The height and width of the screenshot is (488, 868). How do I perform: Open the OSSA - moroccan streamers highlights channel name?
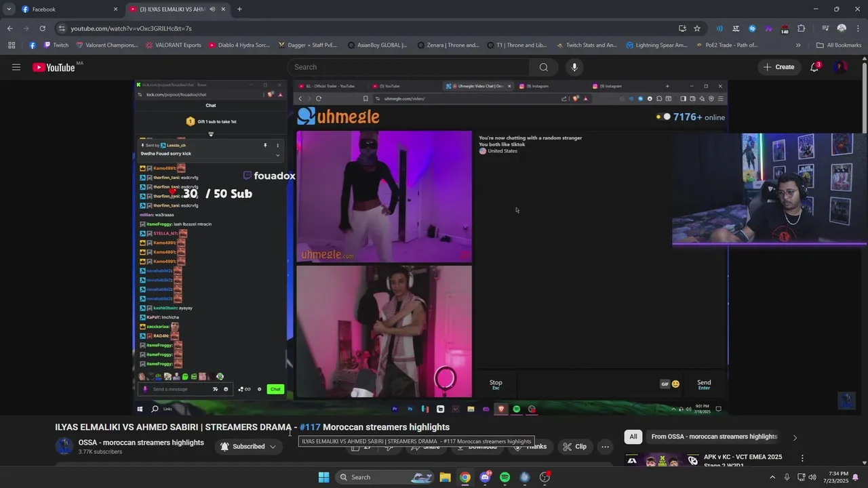pos(141,443)
